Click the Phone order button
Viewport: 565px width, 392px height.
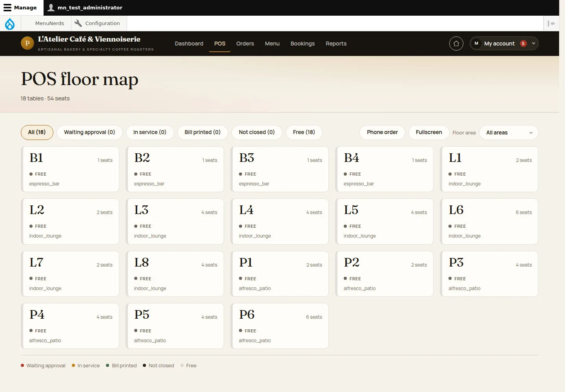[382, 132]
